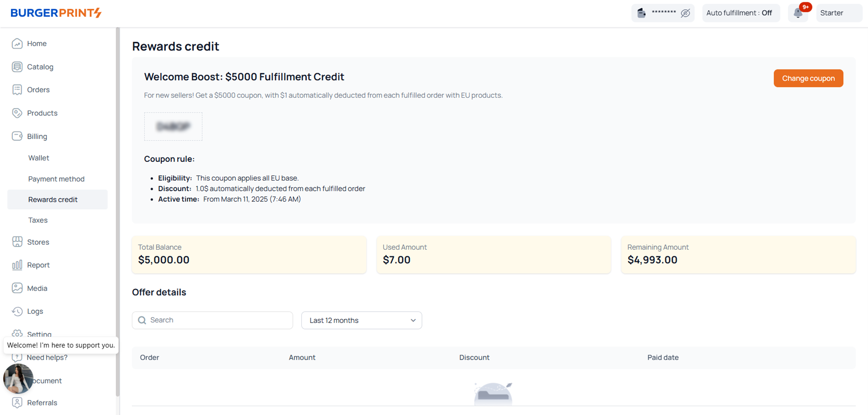Open Catalog via its sidebar icon
Image resolution: width=868 pixels, height=415 pixels.
click(x=17, y=67)
